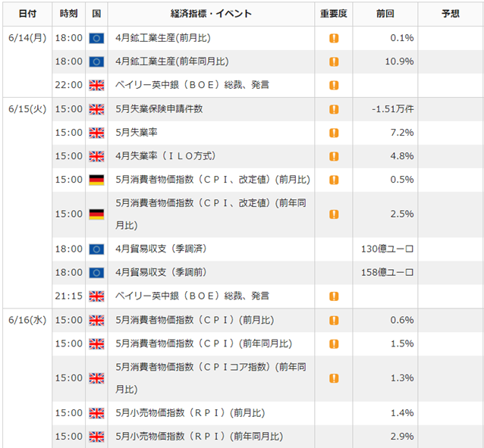
Task: Click event text 4月鉱工業生産(前月比)
Action: pos(163,38)
